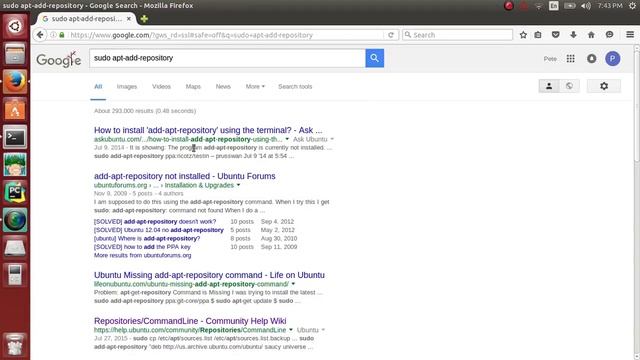Image resolution: width=640 pixels, height=360 pixels.
Task: Expand arrow next to help.ubuntu.com URL
Action: 291,330
